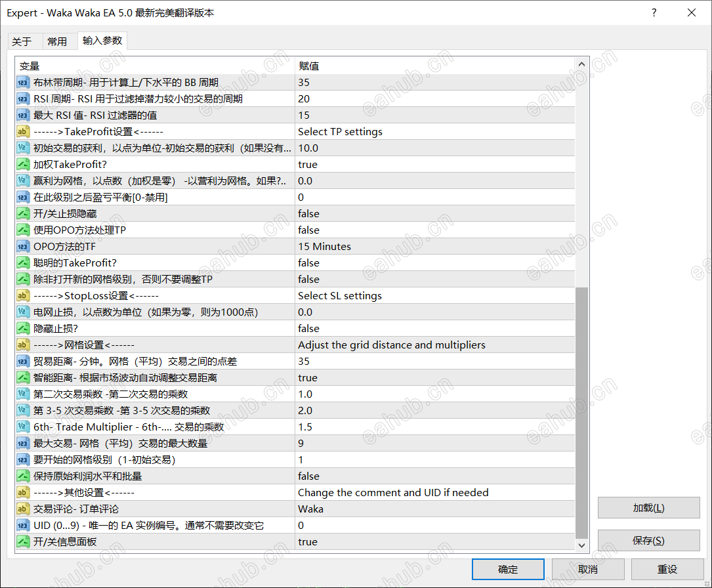Click the integer icon beside 布林带周期 row
712x588 pixels.
point(23,83)
